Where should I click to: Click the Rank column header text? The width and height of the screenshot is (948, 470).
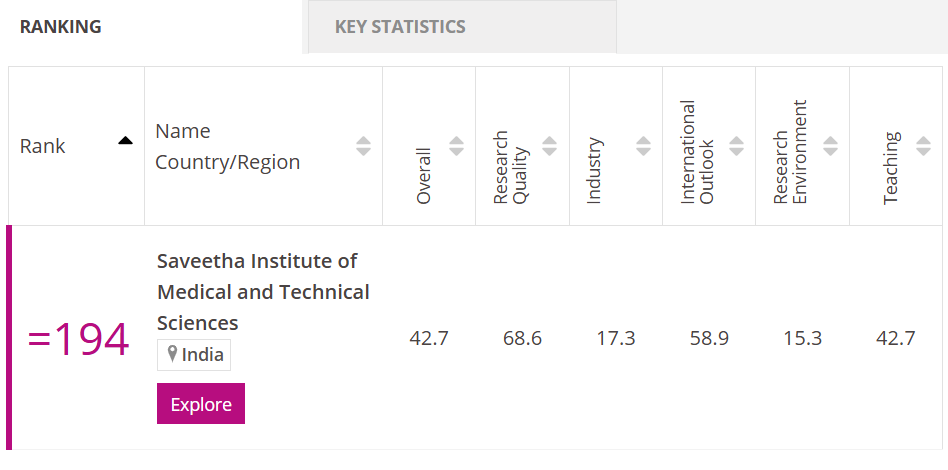coord(43,146)
